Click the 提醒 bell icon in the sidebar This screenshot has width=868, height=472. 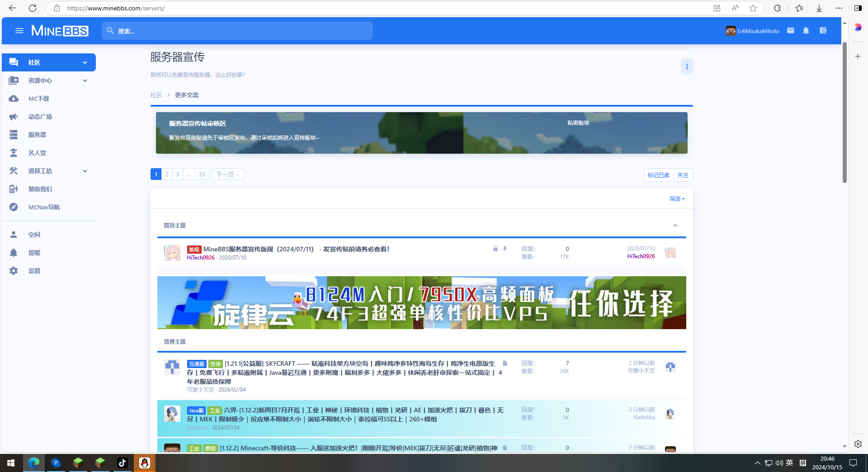pos(14,253)
